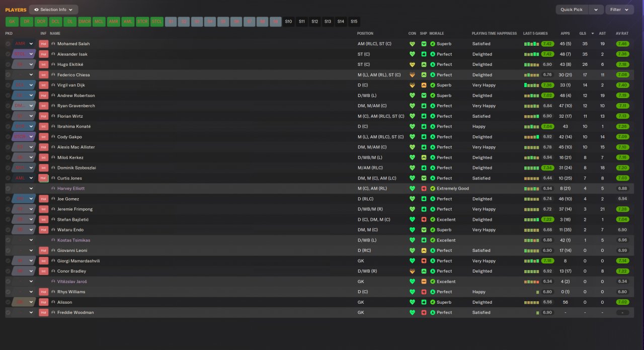Toggle the picked checkmark for Kostas Tsimikas
644x350 pixels.
pyautogui.click(x=8, y=240)
